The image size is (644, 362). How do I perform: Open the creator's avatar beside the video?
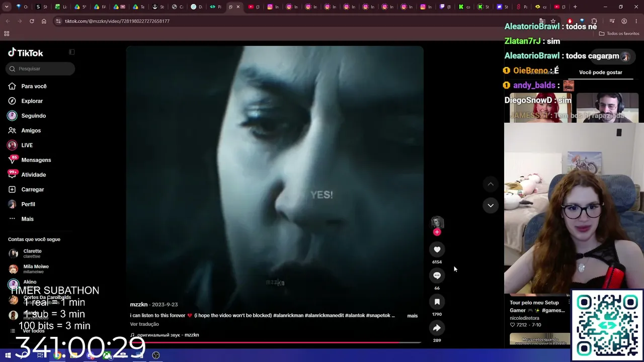[x=437, y=222]
